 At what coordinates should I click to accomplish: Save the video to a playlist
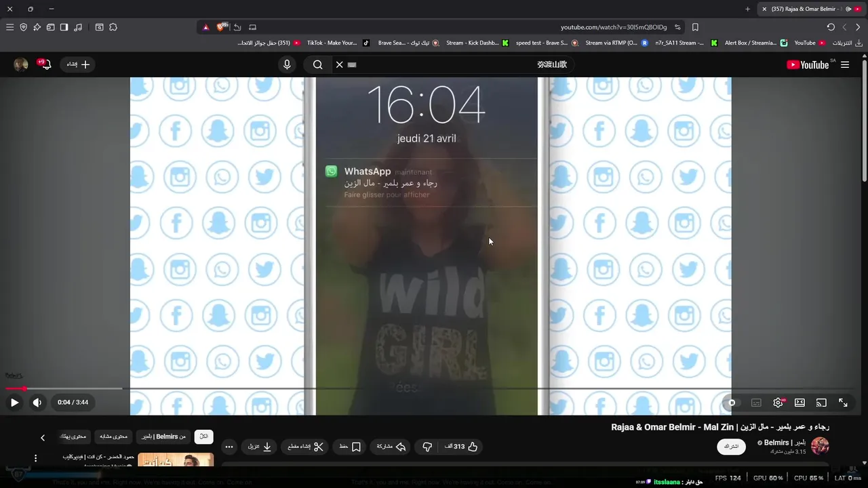click(x=351, y=447)
